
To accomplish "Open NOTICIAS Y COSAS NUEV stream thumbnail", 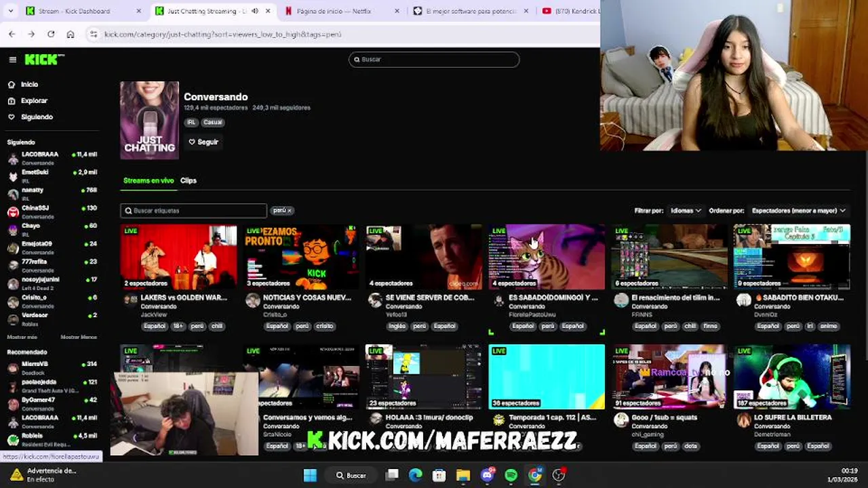I will 301,257.
